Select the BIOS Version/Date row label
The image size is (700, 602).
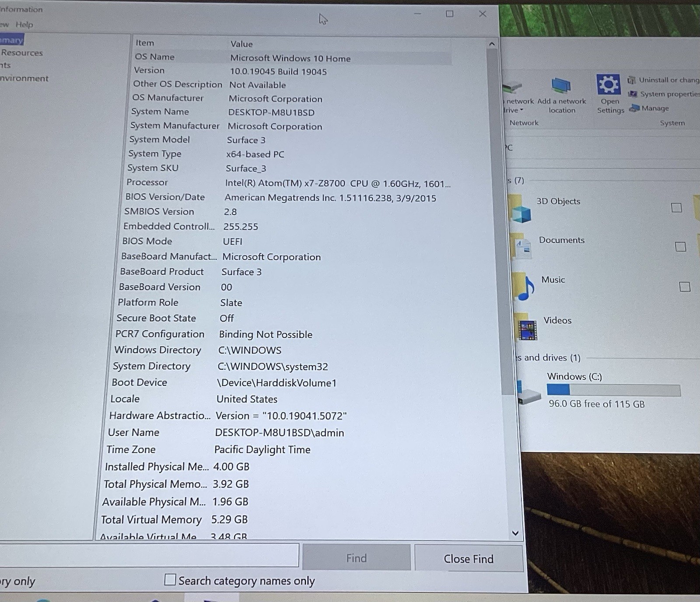click(165, 197)
